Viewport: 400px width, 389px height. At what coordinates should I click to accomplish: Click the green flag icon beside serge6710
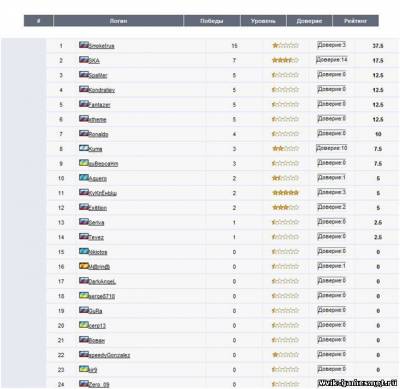83,295
